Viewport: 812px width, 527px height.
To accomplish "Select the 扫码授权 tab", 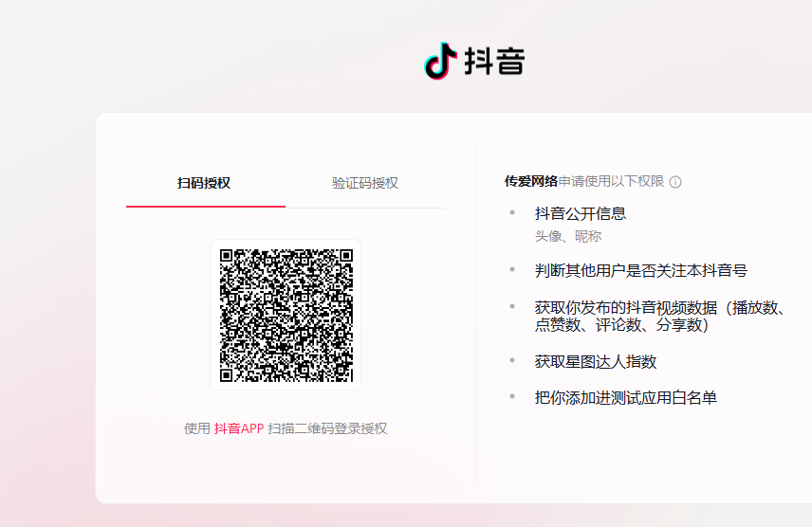I will coord(204,183).
